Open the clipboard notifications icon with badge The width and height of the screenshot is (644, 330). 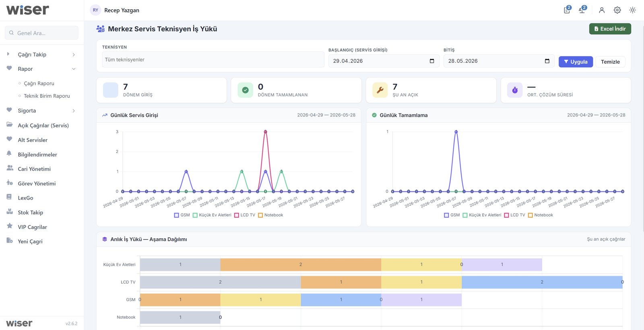click(x=567, y=10)
